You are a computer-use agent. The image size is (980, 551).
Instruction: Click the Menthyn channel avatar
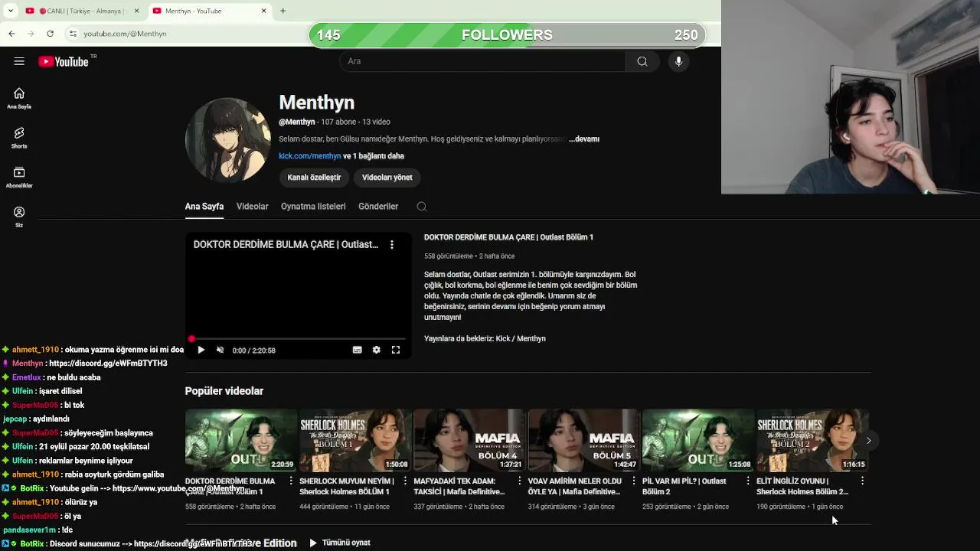click(x=227, y=140)
